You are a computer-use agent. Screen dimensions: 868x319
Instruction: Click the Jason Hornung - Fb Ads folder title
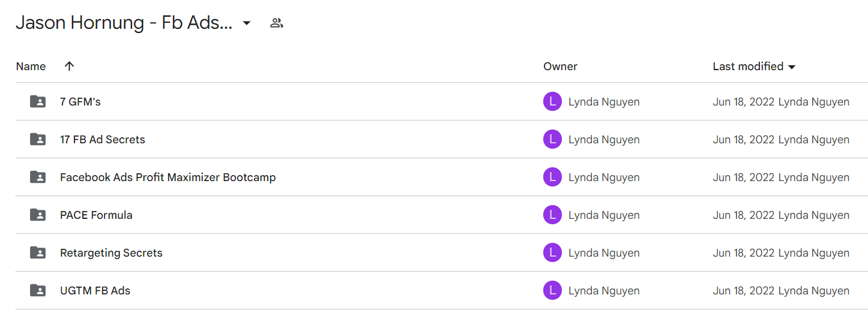124,23
